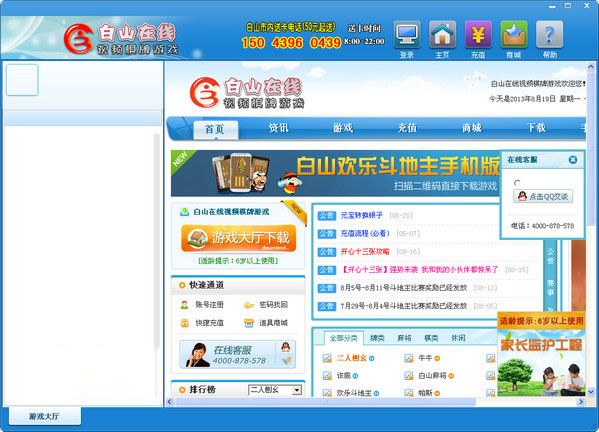This screenshot has width=599, height=432.
Task: Click the 登录 monitor icon in top toolbar
Action: click(x=407, y=35)
